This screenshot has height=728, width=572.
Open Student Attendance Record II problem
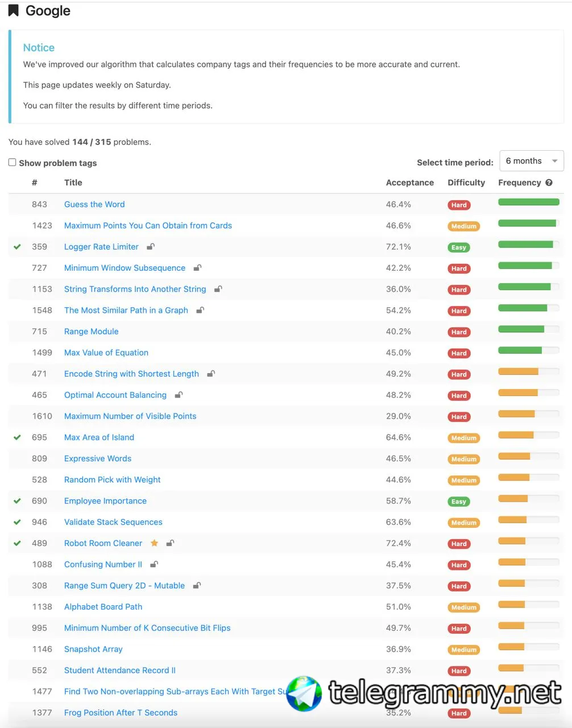coord(120,670)
